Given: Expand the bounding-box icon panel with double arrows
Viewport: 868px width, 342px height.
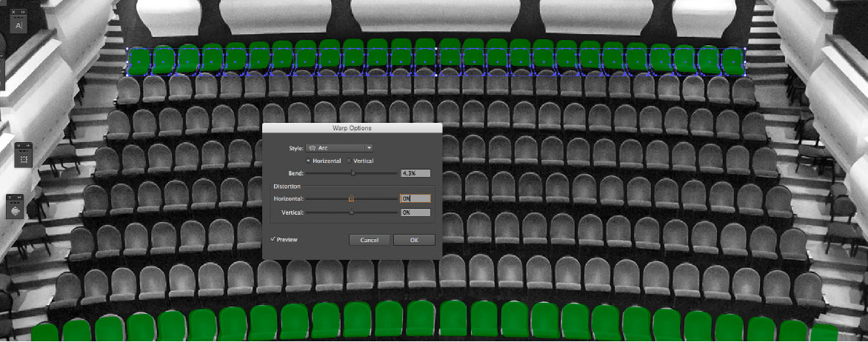Looking at the screenshot, I should coord(27,146).
